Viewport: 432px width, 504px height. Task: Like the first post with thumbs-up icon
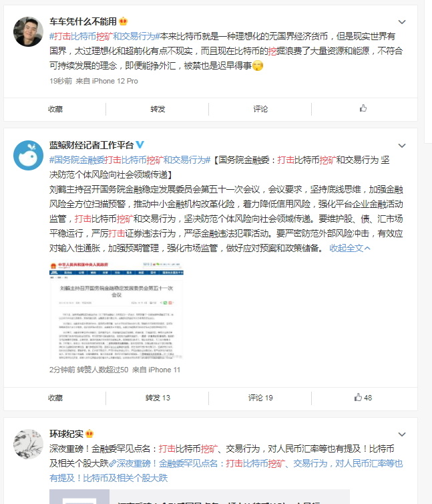point(363,108)
